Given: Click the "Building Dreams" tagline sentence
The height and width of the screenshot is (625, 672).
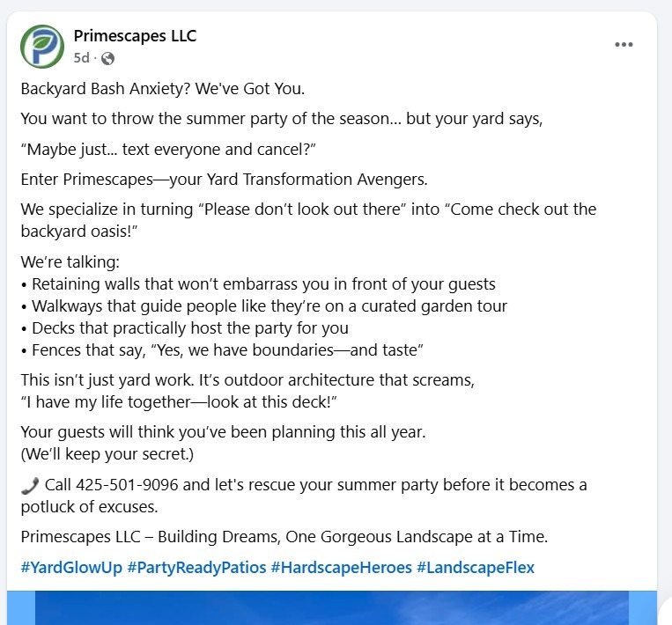Looking at the screenshot, I should click(284, 537).
